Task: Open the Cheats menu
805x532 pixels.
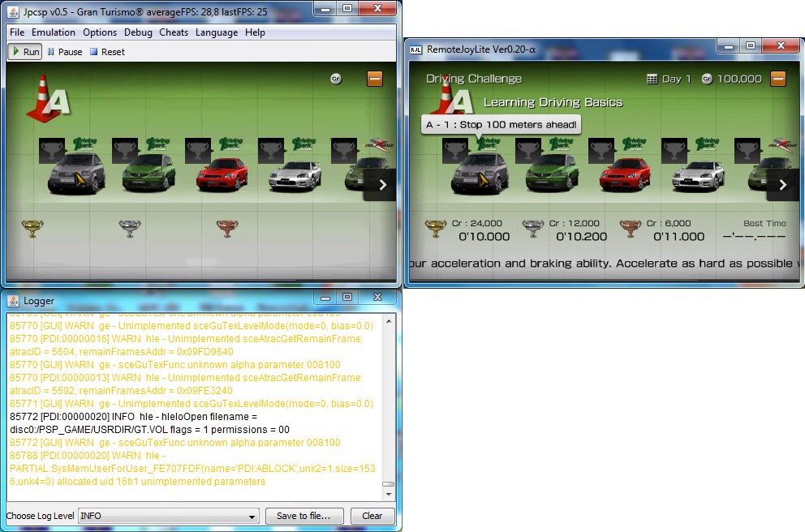Action: 174,32
